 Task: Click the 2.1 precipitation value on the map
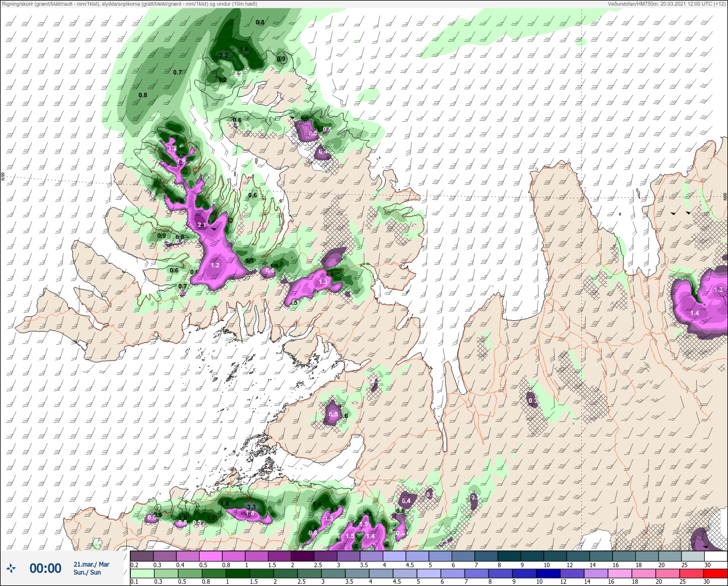tap(201, 225)
